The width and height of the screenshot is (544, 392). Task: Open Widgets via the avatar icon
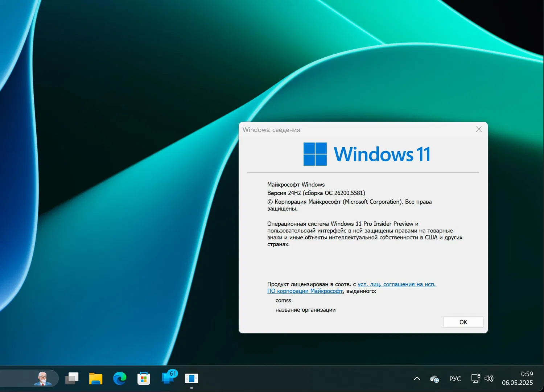(44, 378)
